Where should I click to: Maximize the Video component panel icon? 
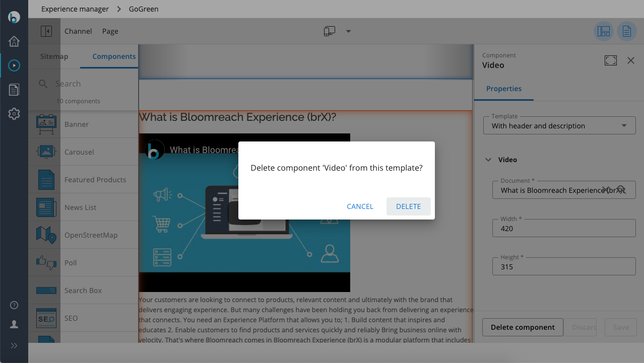611,60
